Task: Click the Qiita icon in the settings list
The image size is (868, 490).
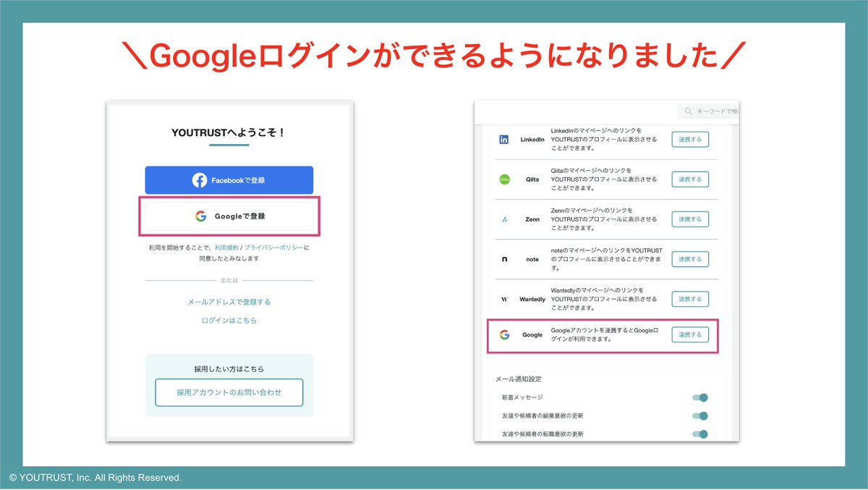Action: pos(504,179)
